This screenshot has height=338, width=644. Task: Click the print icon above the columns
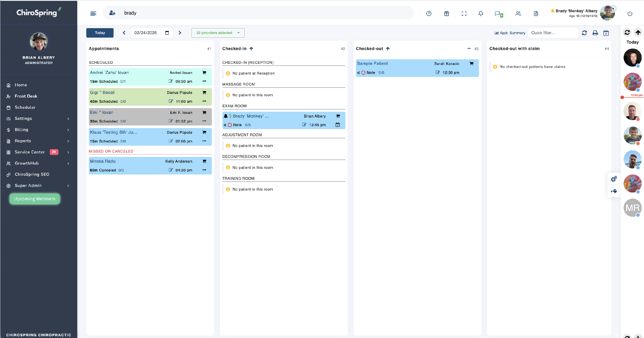point(595,33)
